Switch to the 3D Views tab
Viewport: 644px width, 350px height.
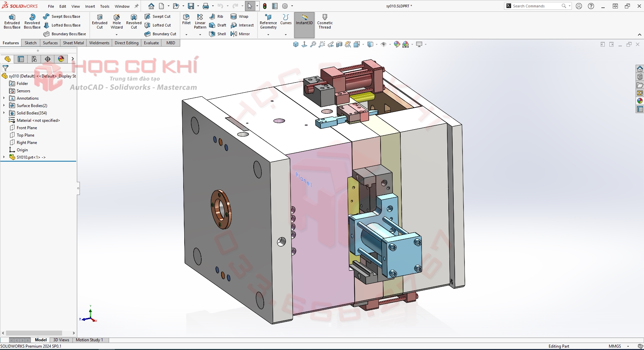[x=61, y=340]
